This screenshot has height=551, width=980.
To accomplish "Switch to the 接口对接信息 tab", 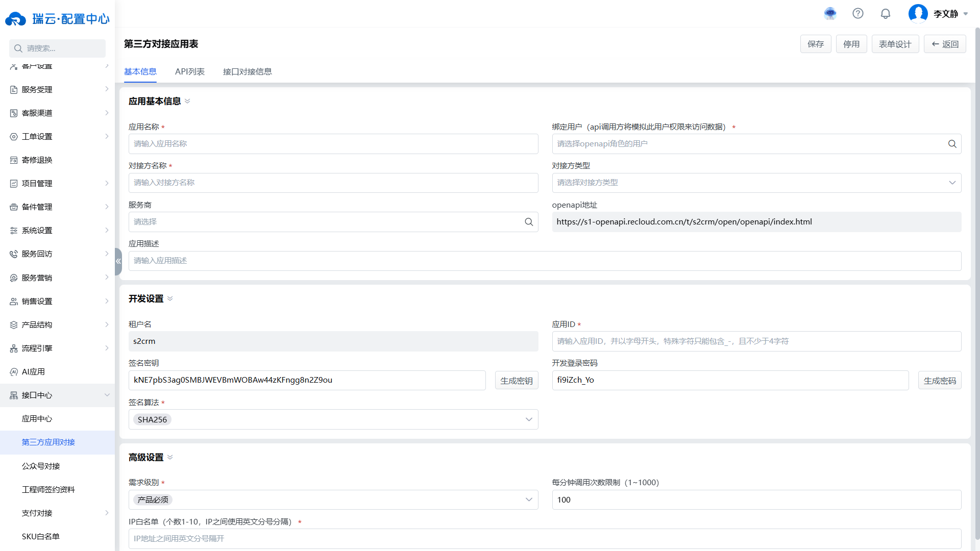I will 247,71.
